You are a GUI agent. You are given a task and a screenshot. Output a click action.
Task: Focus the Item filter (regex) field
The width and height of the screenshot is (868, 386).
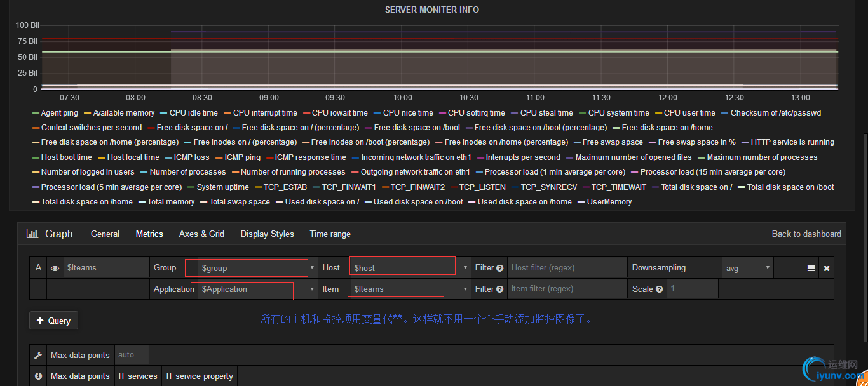coord(567,289)
